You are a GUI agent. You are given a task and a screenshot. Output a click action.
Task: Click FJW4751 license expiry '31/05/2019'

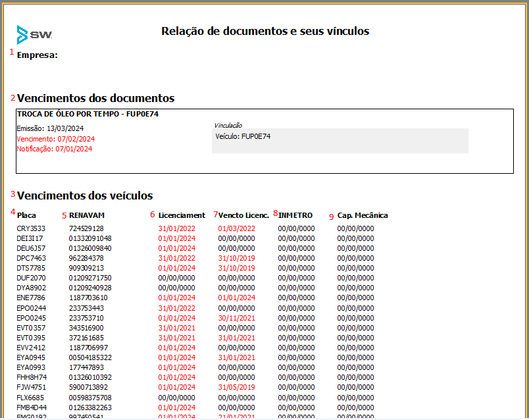236,387
